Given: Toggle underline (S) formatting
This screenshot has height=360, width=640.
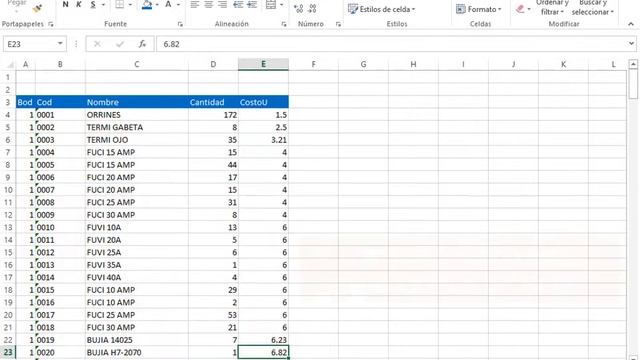Looking at the screenshot, I should 93,4.
